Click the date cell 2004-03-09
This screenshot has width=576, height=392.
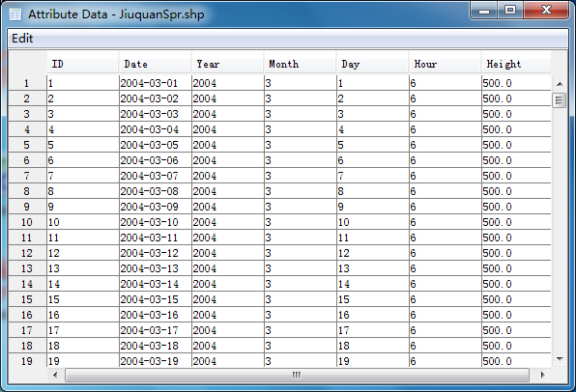coord(156,207)
